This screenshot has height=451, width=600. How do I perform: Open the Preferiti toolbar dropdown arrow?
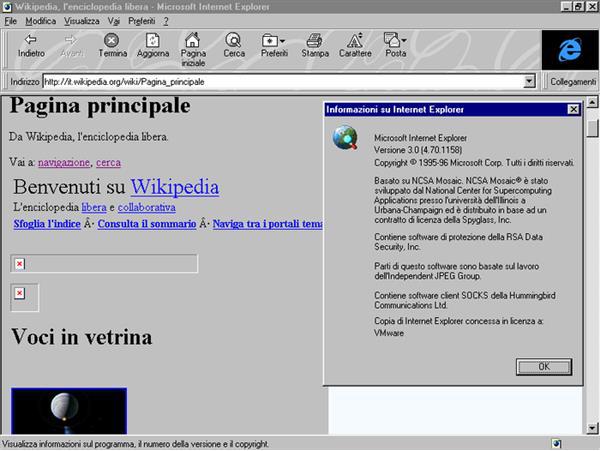tap(282, 41)
